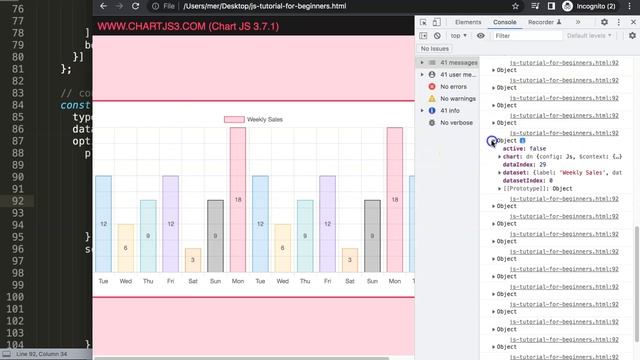
Task: Click the first gray Sun bar labeled 9
Action: [x=216, y=236]
